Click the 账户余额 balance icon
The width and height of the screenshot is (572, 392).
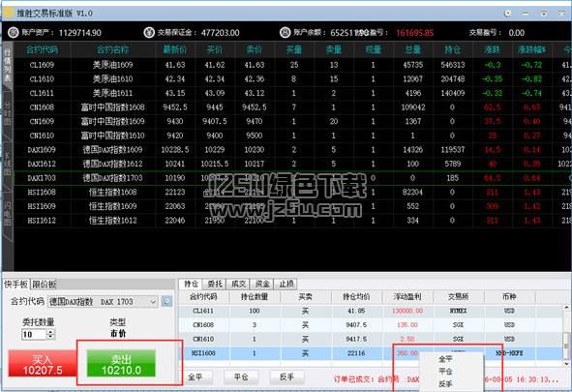tap(285, 33)
